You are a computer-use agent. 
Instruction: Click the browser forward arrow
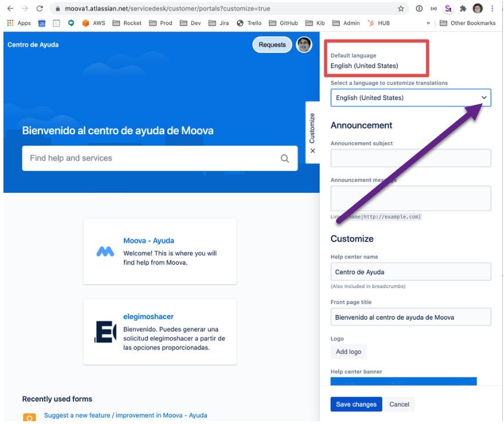pos(25,9)
